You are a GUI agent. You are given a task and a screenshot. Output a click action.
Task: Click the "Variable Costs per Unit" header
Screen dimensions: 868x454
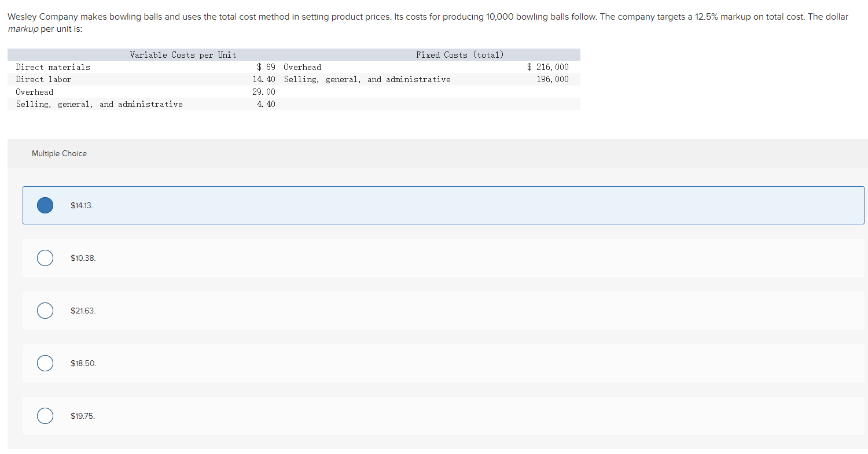pos(183,55)
